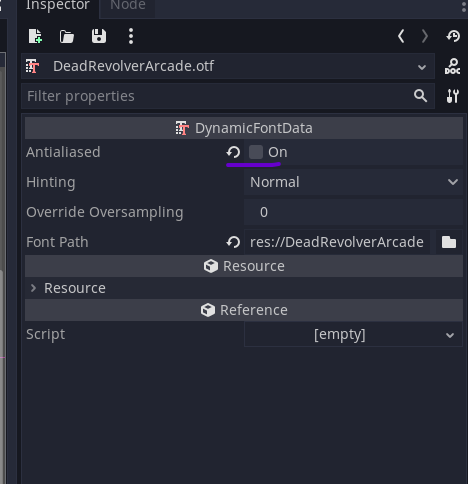Screen dimensions: 468x484
Task: Open the DOC documentation button
Action: click(452, 66)
